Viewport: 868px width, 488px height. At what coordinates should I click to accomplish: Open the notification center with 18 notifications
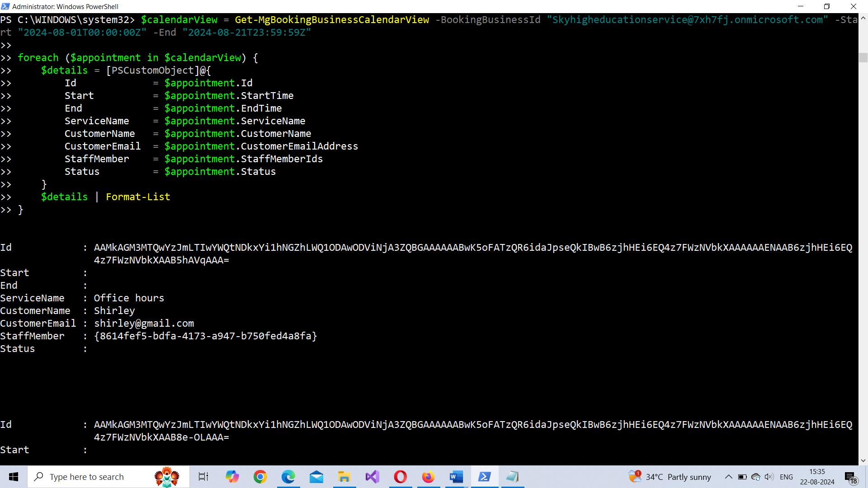[x=851, y=478]
